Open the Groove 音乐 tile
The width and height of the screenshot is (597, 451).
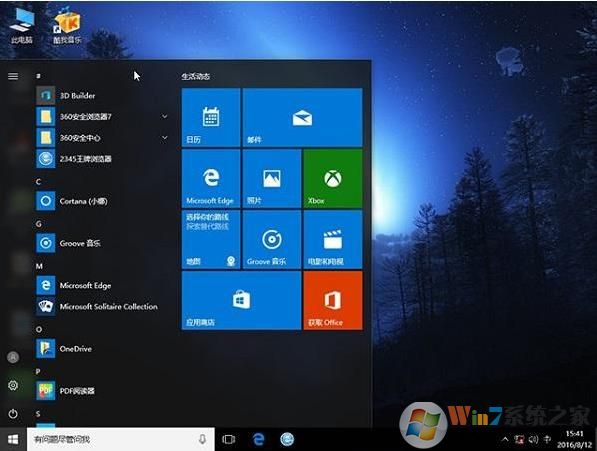click(272, 239)
